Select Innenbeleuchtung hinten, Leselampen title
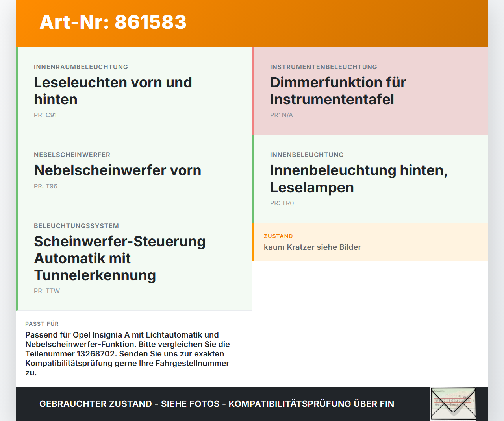The image size is (504, 421). (x=359, y=179)
